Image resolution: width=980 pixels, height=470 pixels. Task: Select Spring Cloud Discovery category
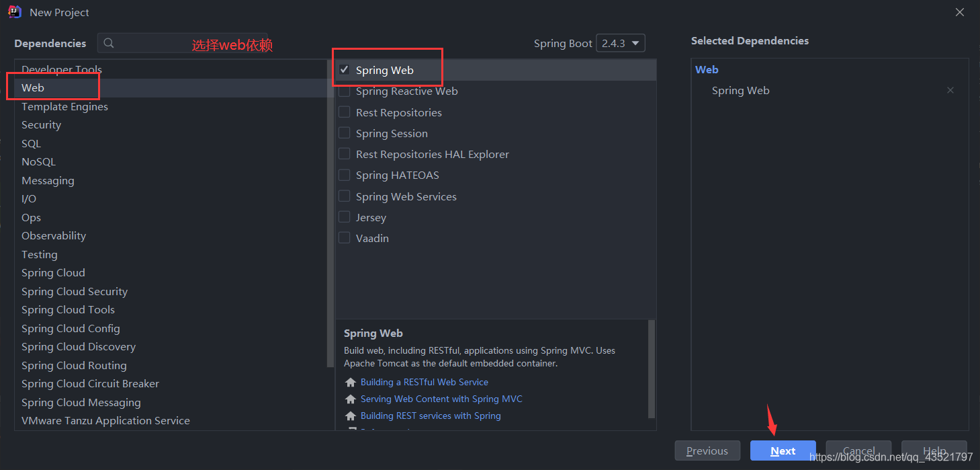coord(171,347)
